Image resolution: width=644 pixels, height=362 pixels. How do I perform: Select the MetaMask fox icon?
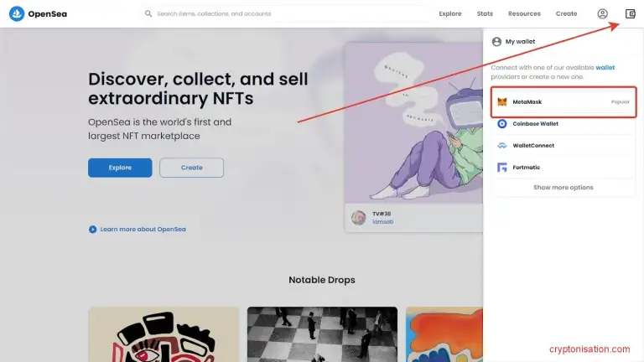(x=502, y=101)
